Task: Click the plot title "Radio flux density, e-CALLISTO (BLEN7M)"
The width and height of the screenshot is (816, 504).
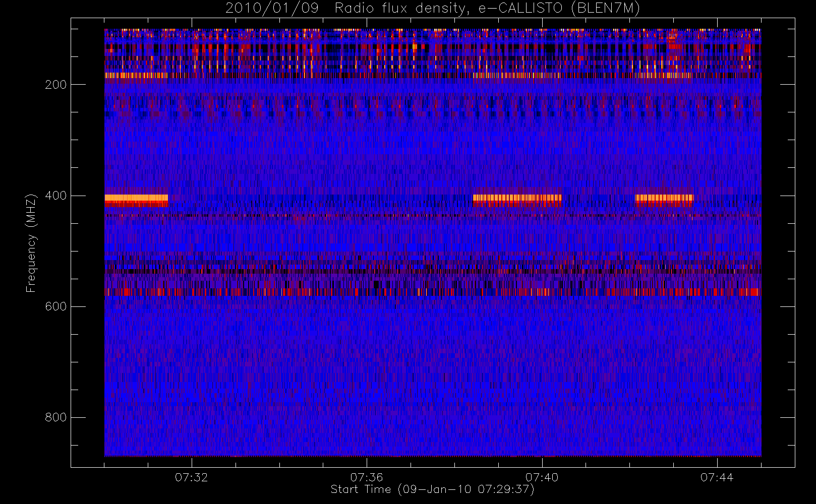Action: [x=487, y=9]
